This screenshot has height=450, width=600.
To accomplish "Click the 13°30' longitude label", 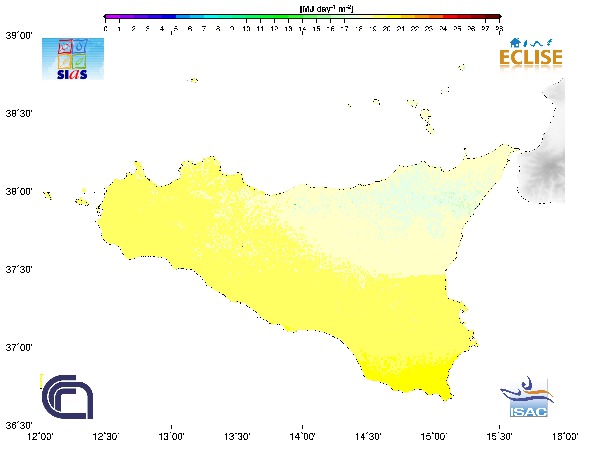I will click(x=237, y=436).
